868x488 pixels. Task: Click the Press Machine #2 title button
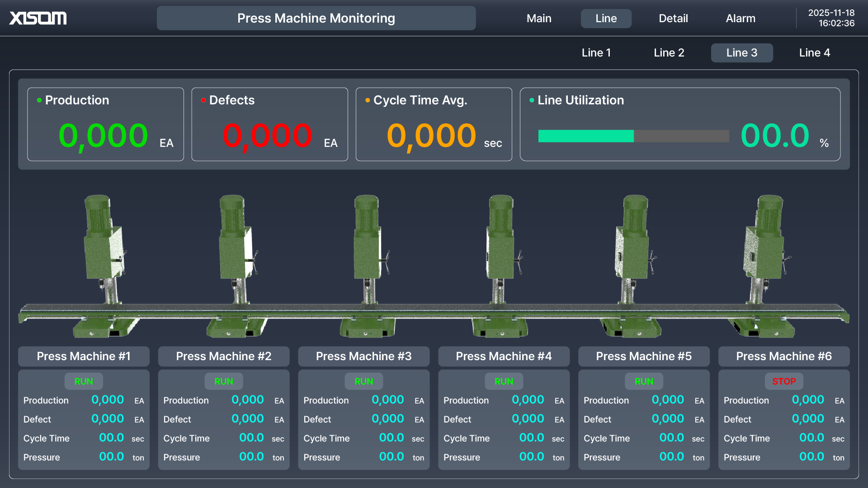point(223,357)
